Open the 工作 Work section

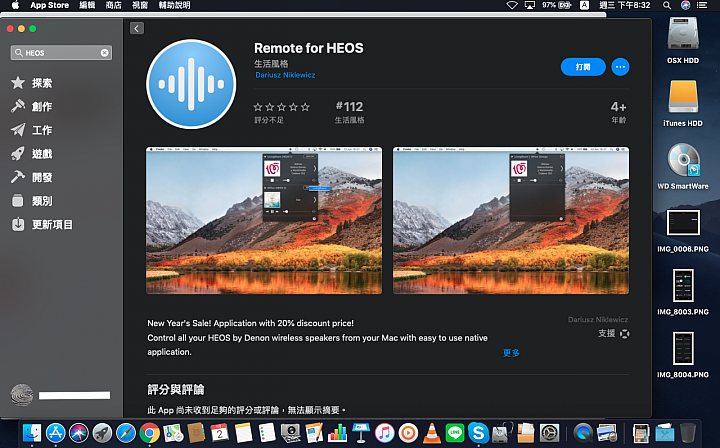pyautogui.click(x=32, y=130)
